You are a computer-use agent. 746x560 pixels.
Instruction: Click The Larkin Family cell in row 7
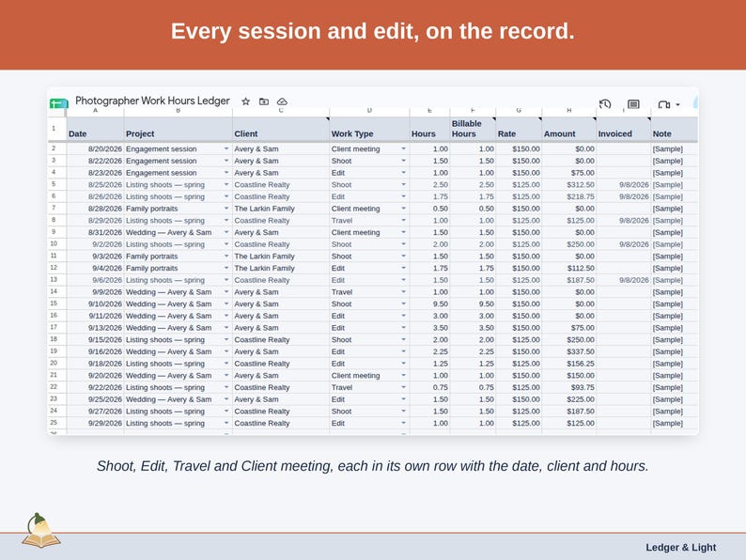click(x=281, y=209)
